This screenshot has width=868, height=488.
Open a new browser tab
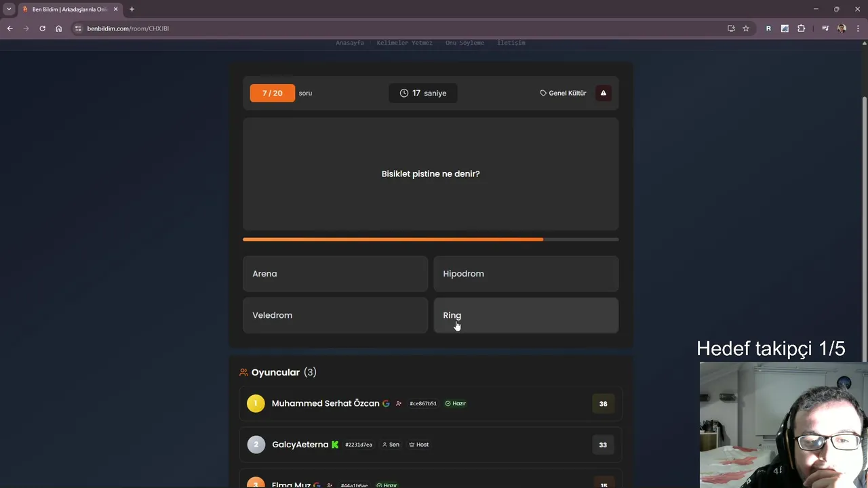(132, 9)
